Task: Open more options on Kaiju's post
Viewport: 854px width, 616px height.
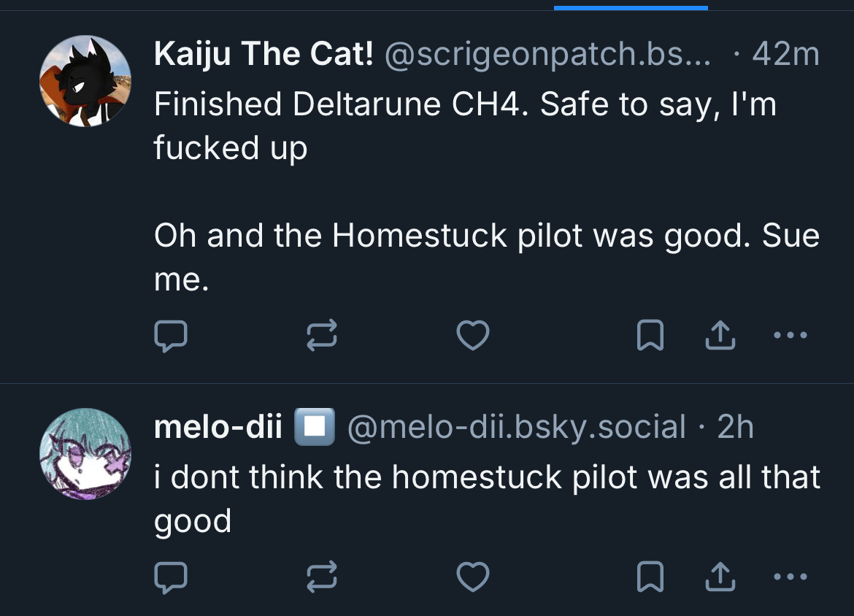Action: point(790,336)
